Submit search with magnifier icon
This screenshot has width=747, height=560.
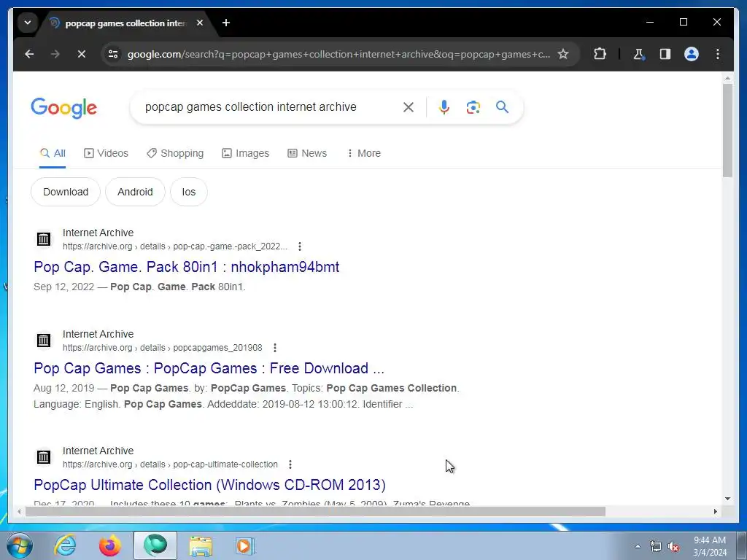tap(502, 106)
